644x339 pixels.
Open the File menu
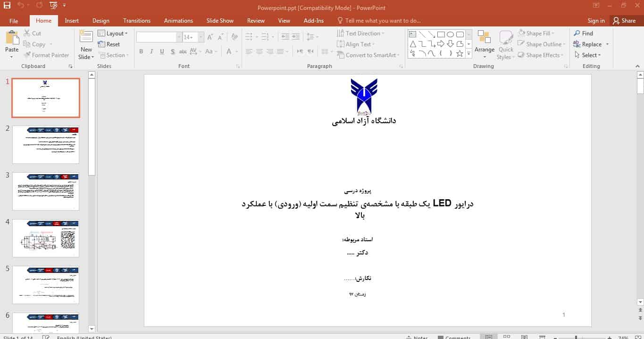[14, 21]
